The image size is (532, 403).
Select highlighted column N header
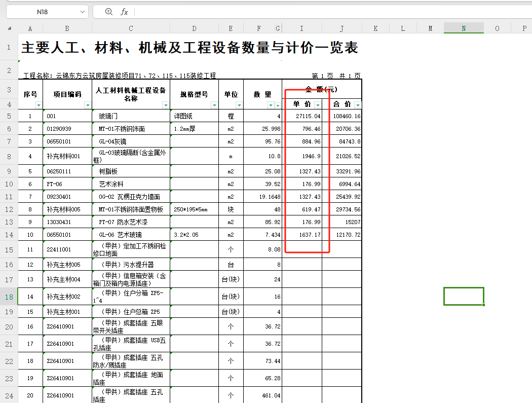tap(464, 28)
